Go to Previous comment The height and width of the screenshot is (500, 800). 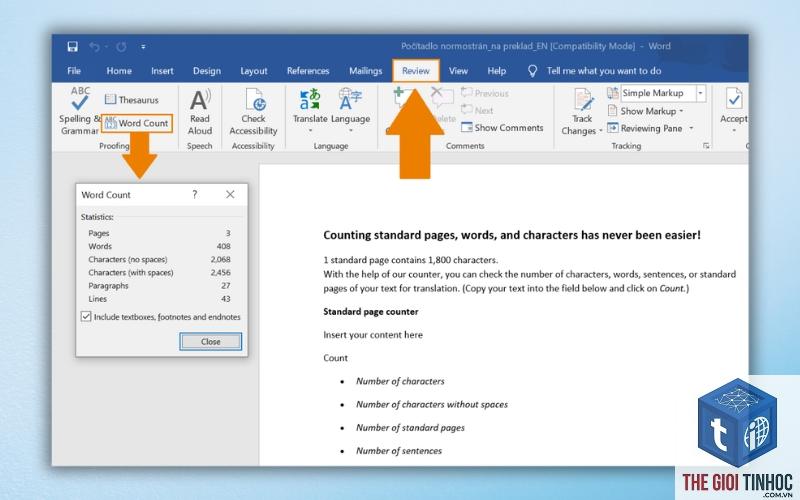click(485, 93)
